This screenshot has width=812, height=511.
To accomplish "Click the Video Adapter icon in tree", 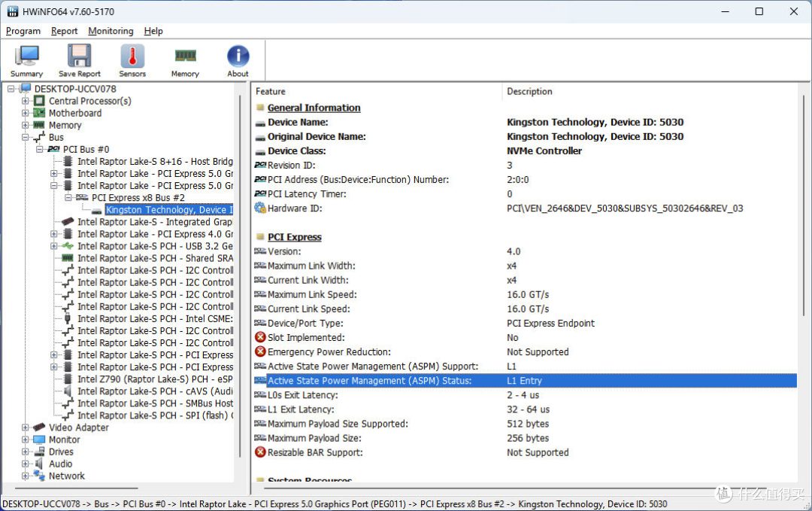I will click(39, 427).
